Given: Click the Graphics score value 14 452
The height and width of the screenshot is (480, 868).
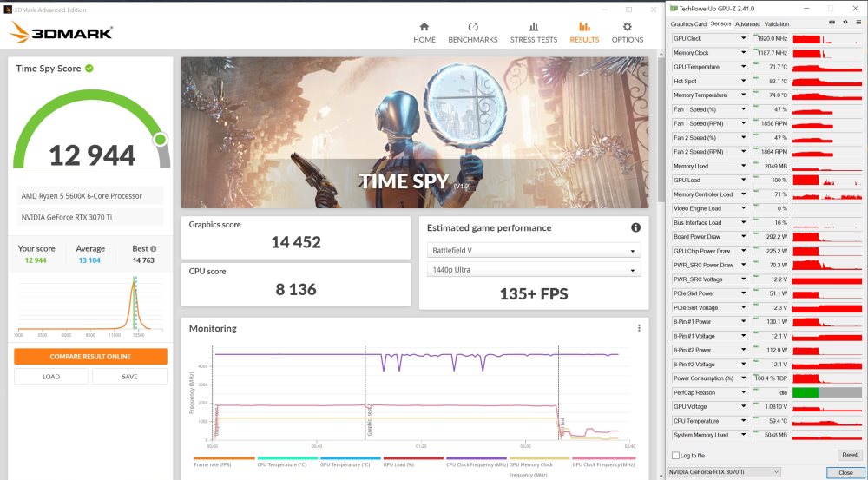Looking at the screenshot, I should [x=296, y=242].
